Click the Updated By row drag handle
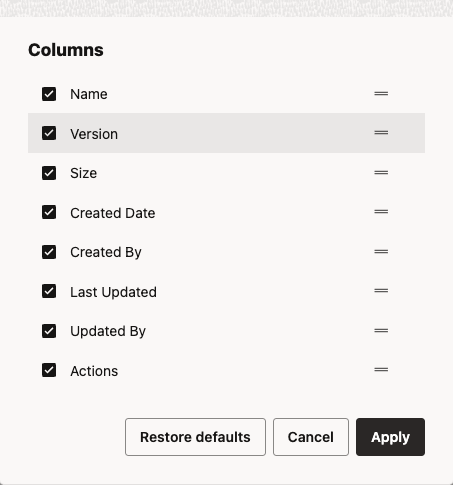This screenshot has width=453, height=485. pos(381,331)
